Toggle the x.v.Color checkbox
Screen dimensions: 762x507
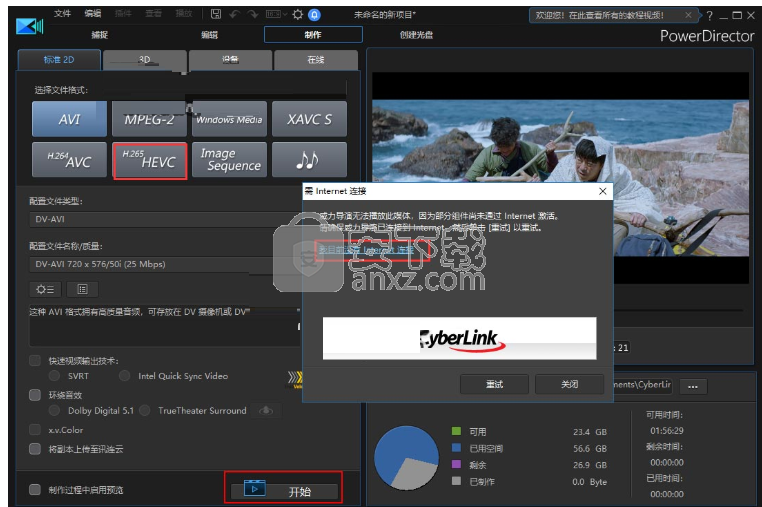[35, 430]
